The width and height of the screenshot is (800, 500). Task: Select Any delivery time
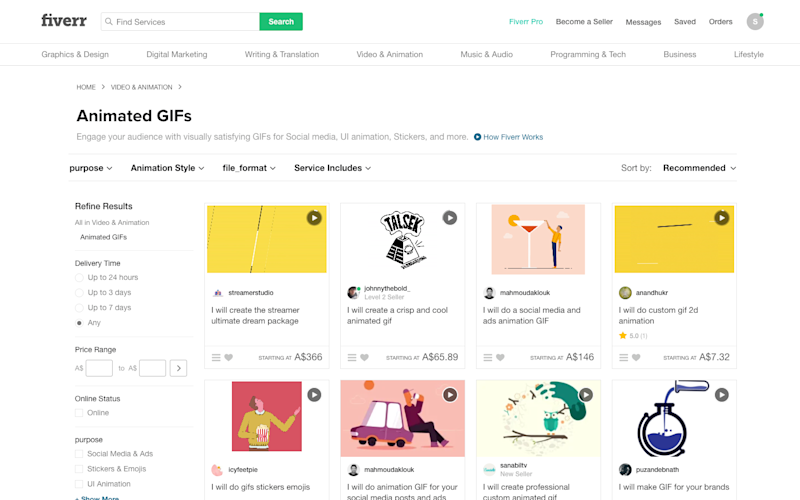[x=79, y=323]
